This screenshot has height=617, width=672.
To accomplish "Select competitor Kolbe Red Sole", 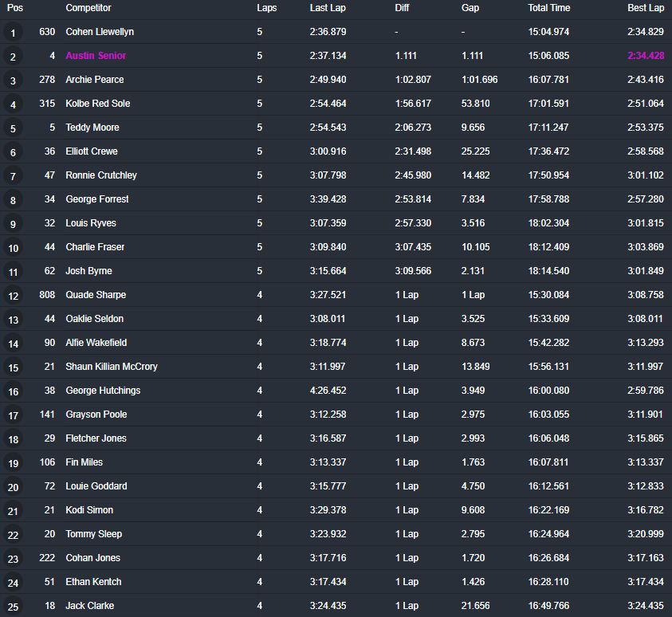I will [98, 104].
